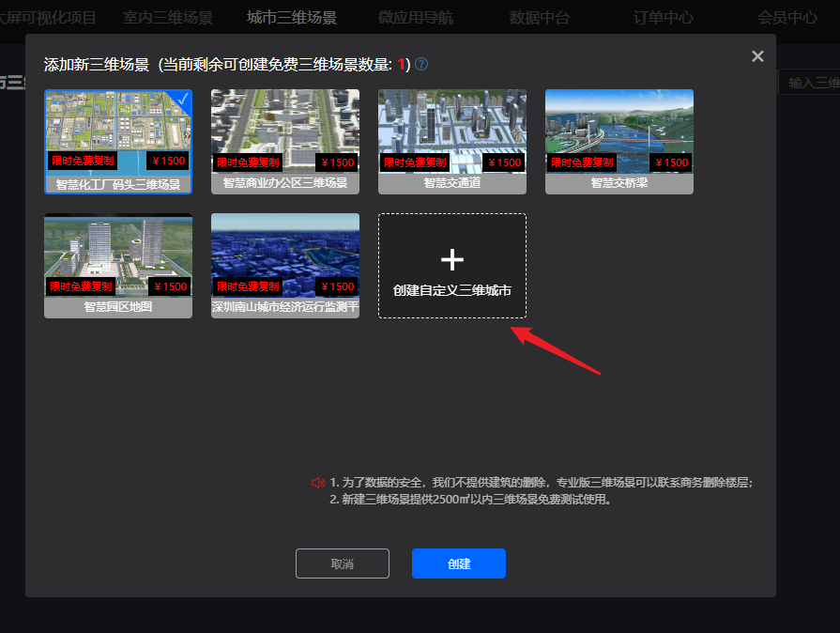Click the ¥1500 price on 智慧交桥梁 card

[x=671, y=162]
